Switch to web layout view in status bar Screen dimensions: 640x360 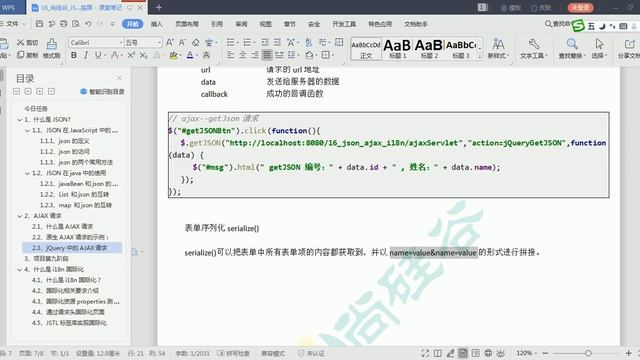coord(488,353)
